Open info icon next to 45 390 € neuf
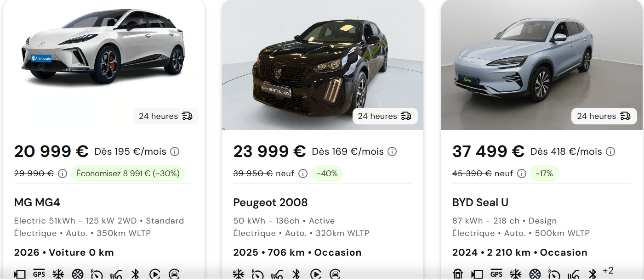The width and height of the screenshot is (644, 280). tap(521, 174)
